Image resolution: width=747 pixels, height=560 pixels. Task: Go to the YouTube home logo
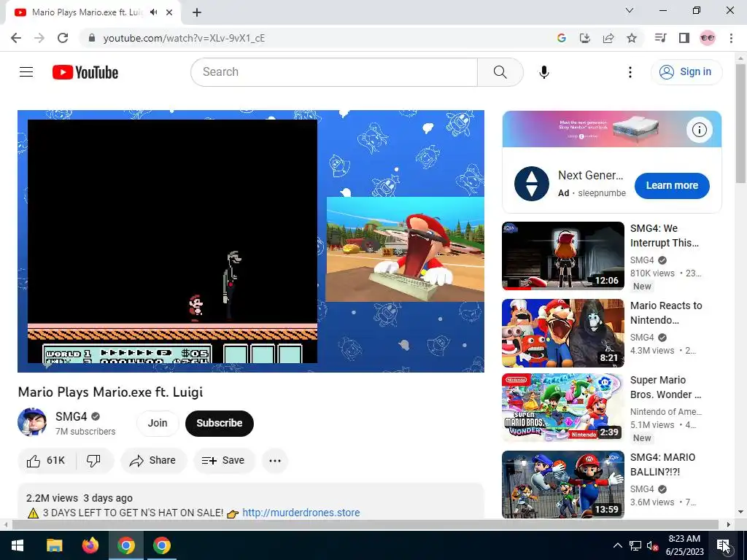[85, 72]
